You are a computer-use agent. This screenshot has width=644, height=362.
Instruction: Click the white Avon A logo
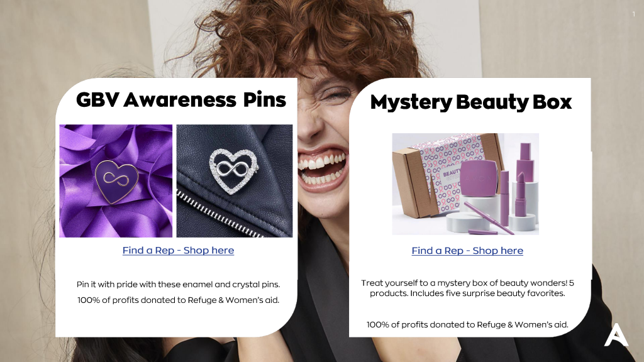point(616,335)
